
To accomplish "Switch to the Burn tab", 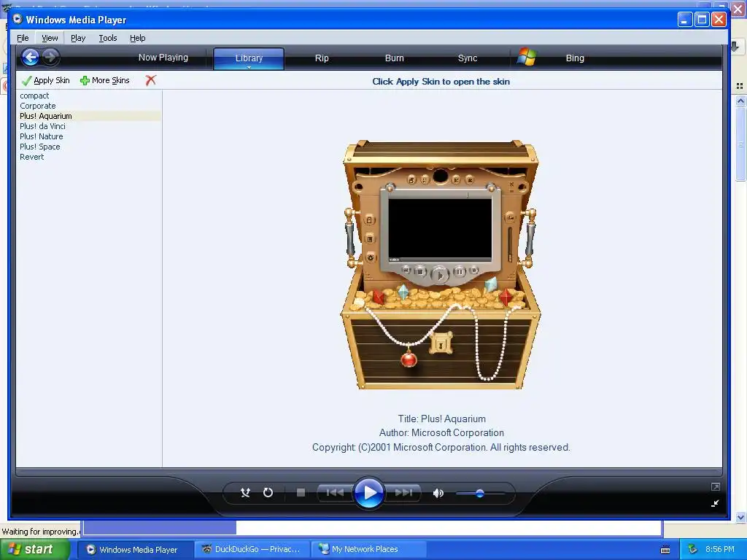I will click(x=395, y=58).
